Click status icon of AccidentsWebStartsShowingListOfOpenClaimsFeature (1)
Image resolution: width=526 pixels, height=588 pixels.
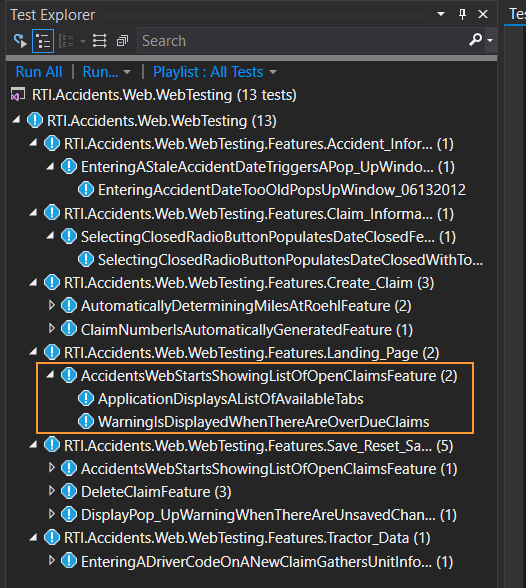pyautogui.click(x=69, y=468)
